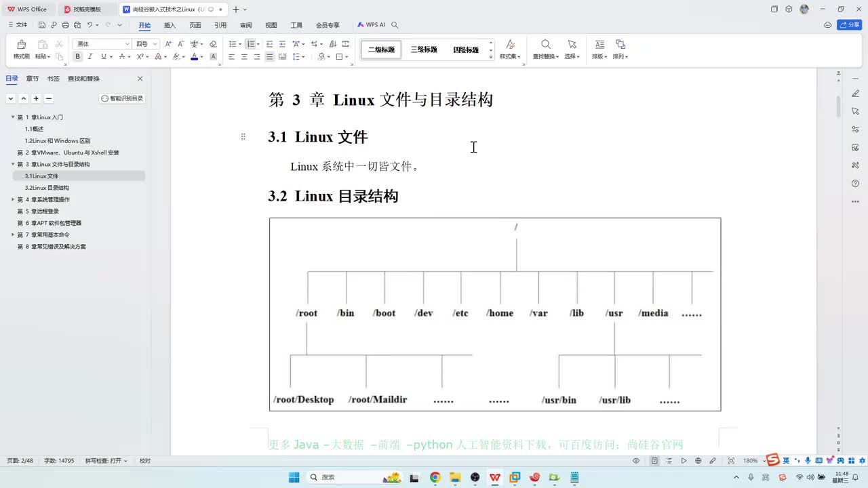868x488 pixels.
Task: Click the web layout globe icon in status bar
Action: 698,461
